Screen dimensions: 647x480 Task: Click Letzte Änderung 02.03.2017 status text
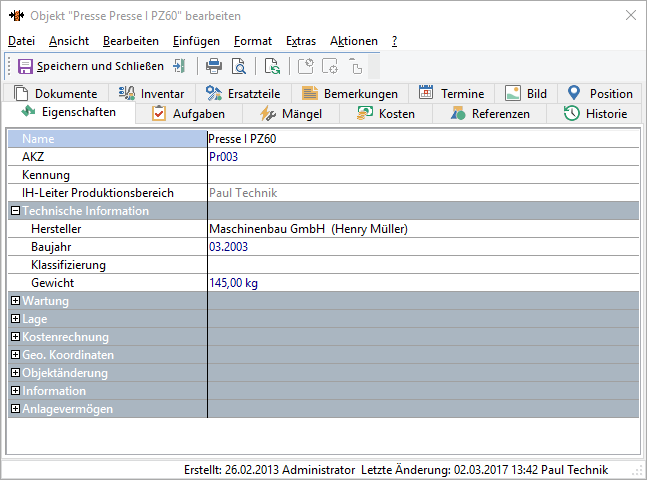click(x=484, y=470)
